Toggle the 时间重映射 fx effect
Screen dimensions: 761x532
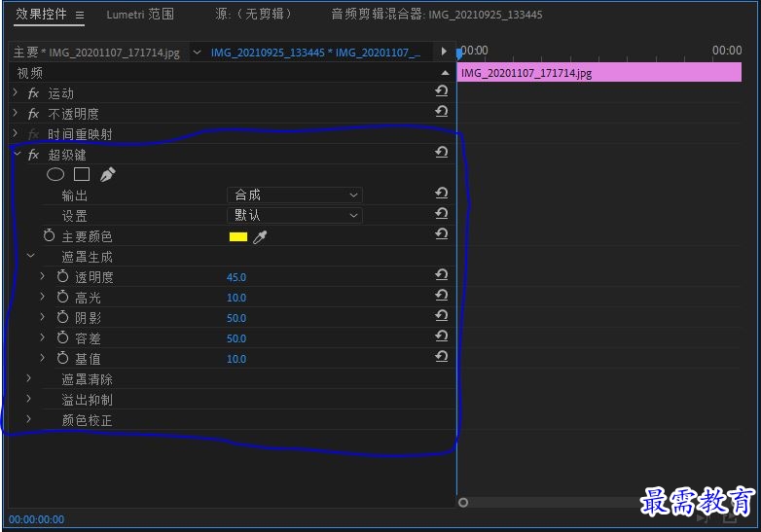(x=33, y=134)
